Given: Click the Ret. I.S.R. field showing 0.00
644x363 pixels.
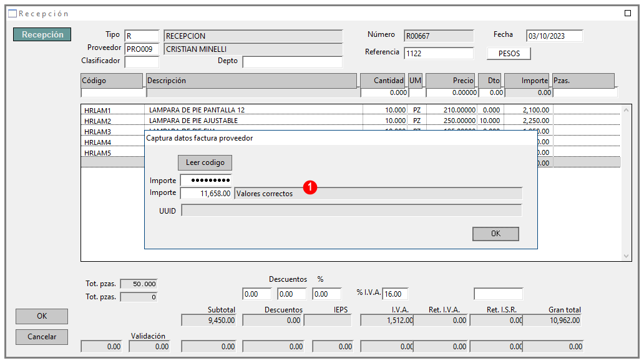Looking at the screenshot, I should click(x=496, y=321).
